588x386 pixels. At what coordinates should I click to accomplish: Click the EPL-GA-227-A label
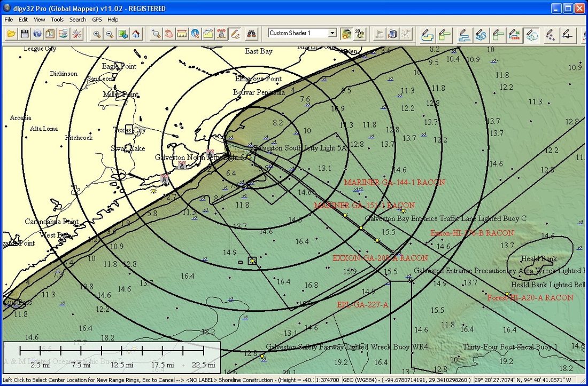(362, 305)
